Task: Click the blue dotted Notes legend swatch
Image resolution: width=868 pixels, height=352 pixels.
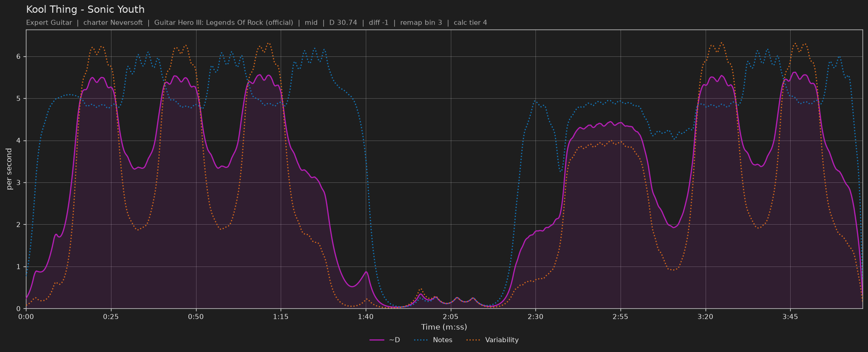Action: coord(421,340)
